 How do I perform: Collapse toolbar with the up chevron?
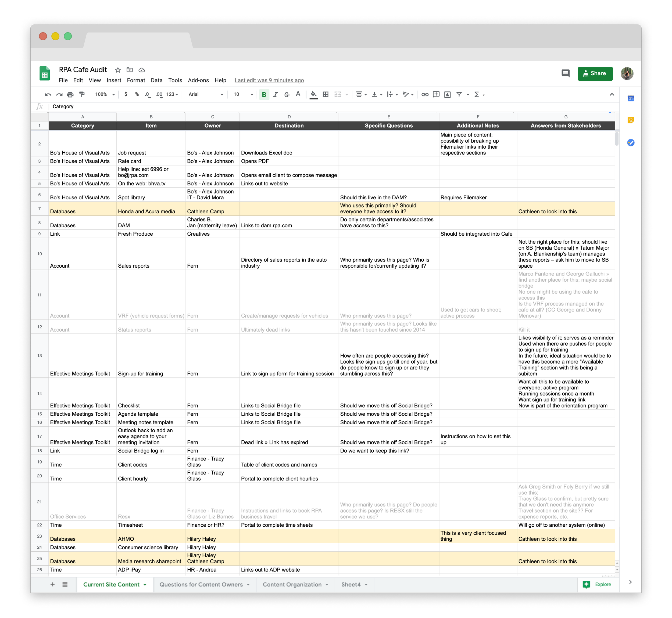point(612,95)
